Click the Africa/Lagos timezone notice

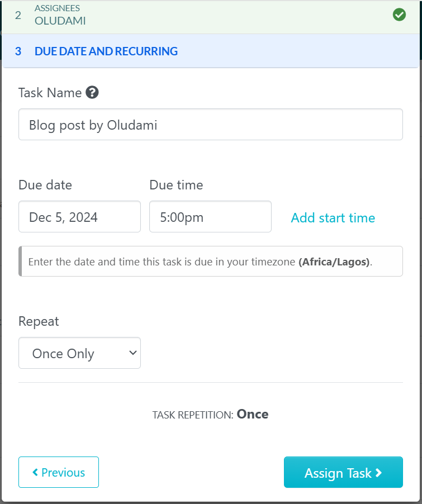[210, 261]
